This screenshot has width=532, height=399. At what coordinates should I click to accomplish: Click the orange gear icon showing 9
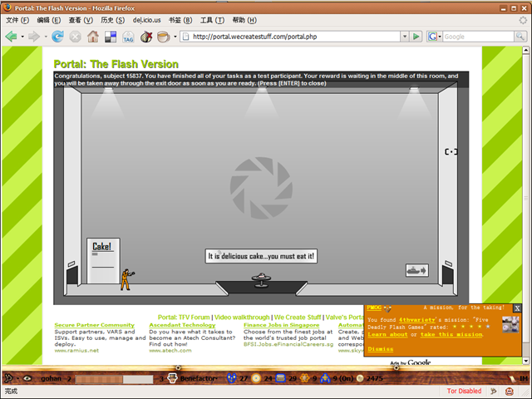(x=305, y=378)
